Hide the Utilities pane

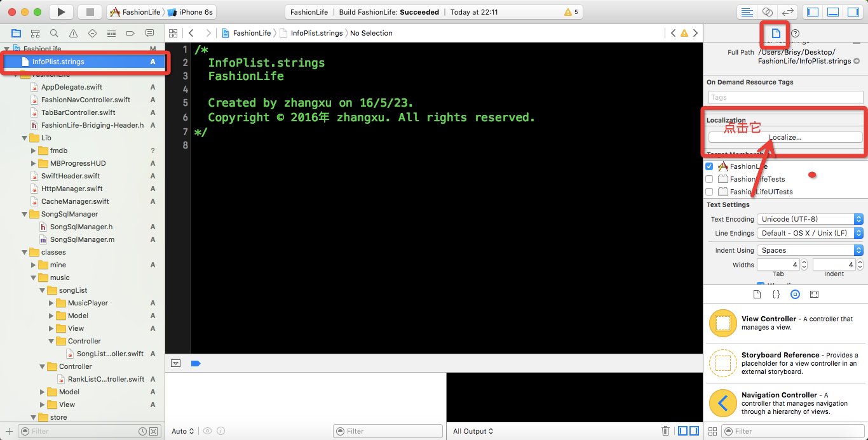click(853, 12)
